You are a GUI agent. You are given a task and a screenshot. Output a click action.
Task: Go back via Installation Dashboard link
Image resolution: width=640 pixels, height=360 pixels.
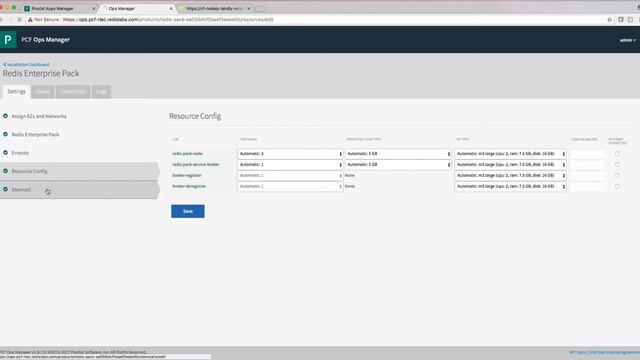tap(27, 64)
